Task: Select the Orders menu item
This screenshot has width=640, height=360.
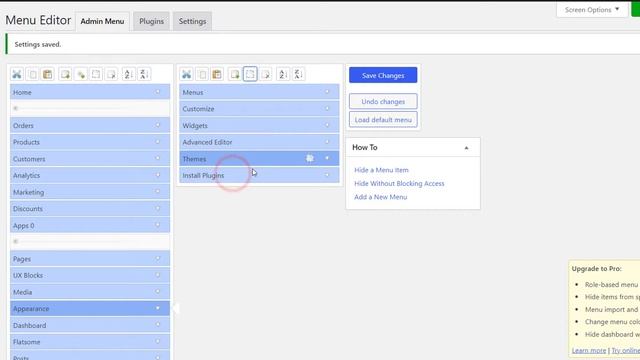Action: tap(90, 125)
